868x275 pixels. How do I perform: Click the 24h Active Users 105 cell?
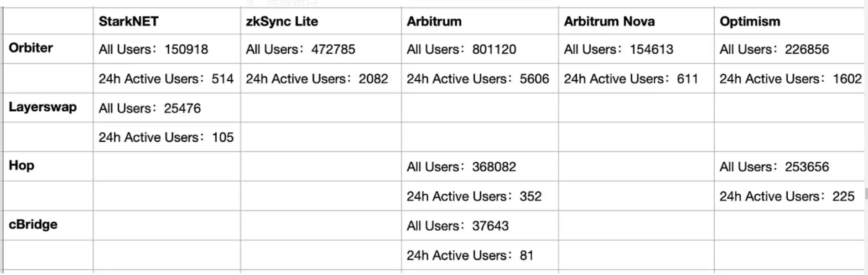coord(166,137)
